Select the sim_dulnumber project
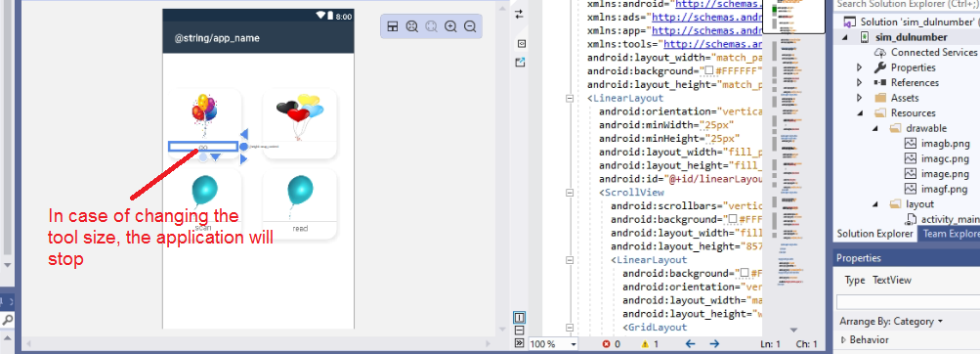This screenshot has height=354, width=980. click(x=911, y=37)
